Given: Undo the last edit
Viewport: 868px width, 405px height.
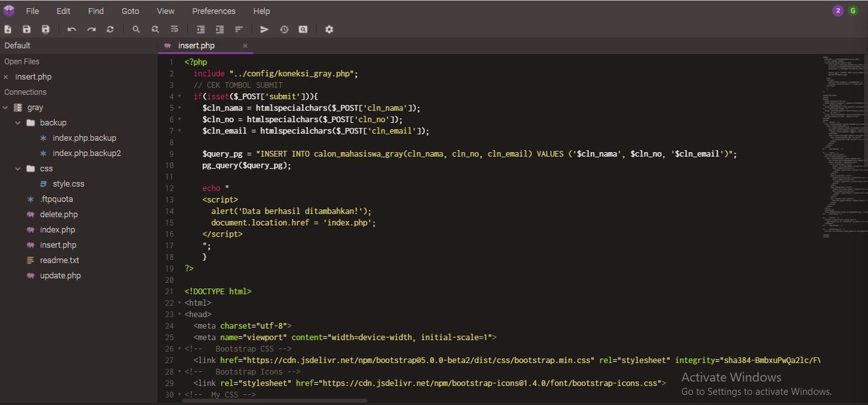Looking at the screenshot, I should [72, 29].
